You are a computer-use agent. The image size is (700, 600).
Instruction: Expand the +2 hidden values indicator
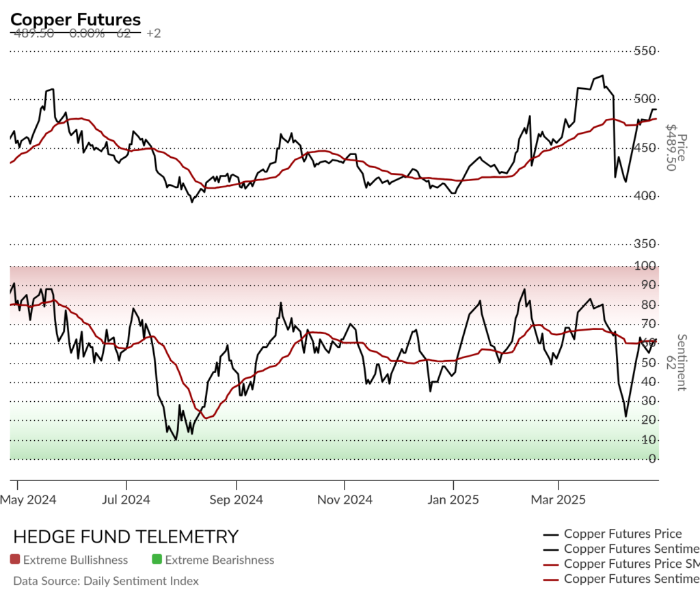[x=153, y=33]
